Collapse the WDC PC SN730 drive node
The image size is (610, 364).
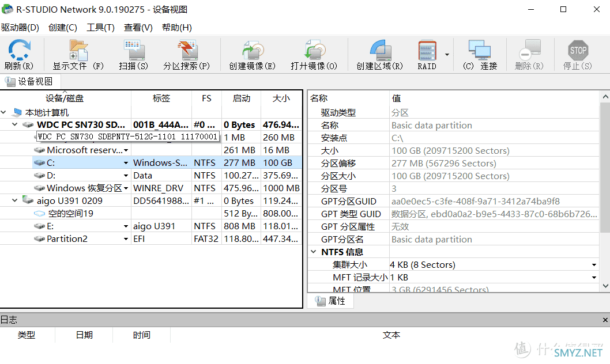(15, 124)
